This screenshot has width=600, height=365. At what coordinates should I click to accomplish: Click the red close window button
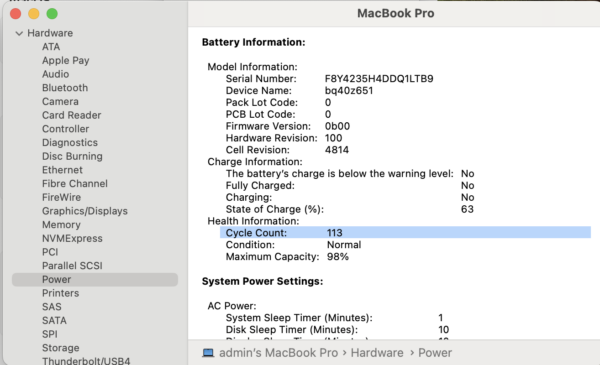[15, 14]
